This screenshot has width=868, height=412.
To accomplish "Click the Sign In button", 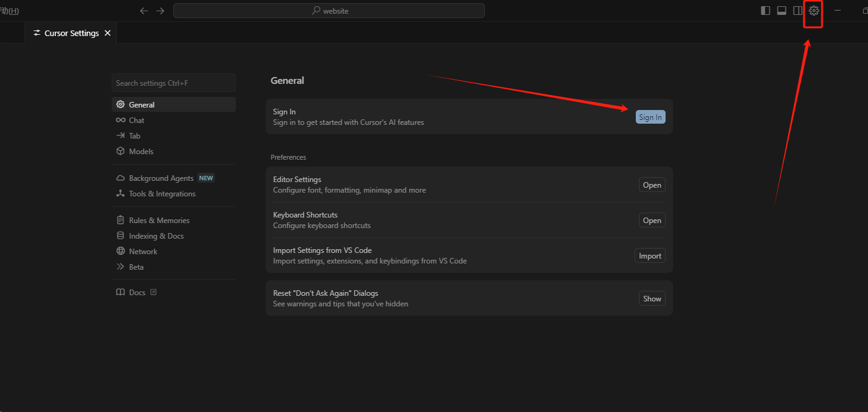I will tap(650, 117).
